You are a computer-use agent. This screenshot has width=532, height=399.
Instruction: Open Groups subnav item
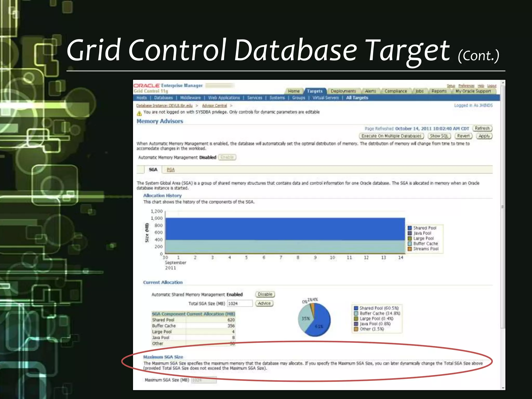299,98
